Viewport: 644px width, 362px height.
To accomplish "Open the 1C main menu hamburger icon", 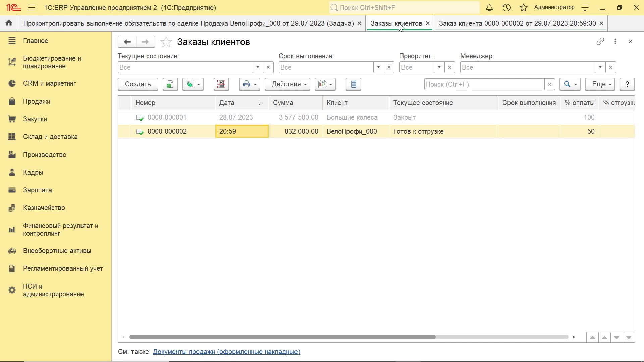I will tap(32, 7).
